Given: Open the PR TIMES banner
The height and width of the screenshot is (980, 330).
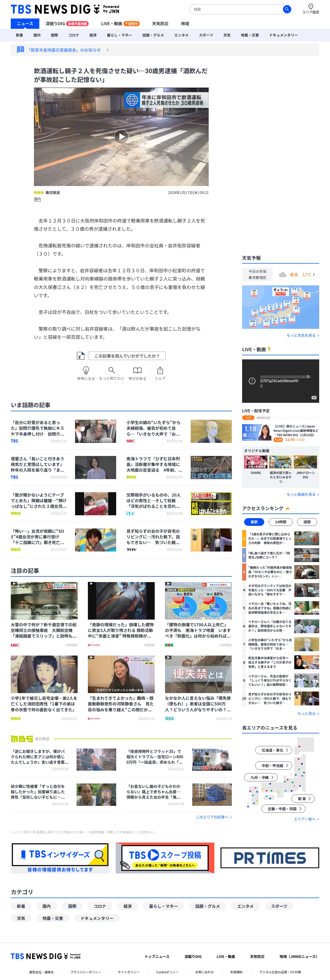Looking at the screenshot, I should 270,858.
